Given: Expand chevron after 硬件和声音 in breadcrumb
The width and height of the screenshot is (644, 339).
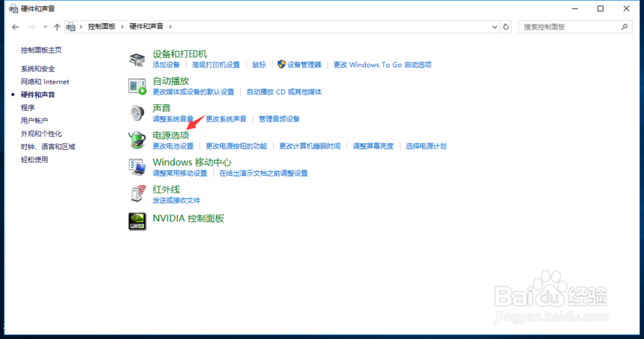Looking at the screenshot, I should 170,26.
